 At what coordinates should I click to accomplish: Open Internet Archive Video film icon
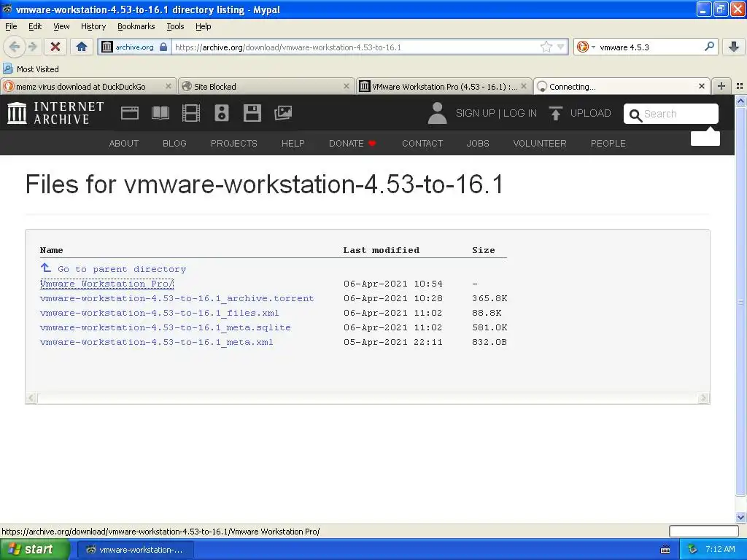click(x=191, y=113)
